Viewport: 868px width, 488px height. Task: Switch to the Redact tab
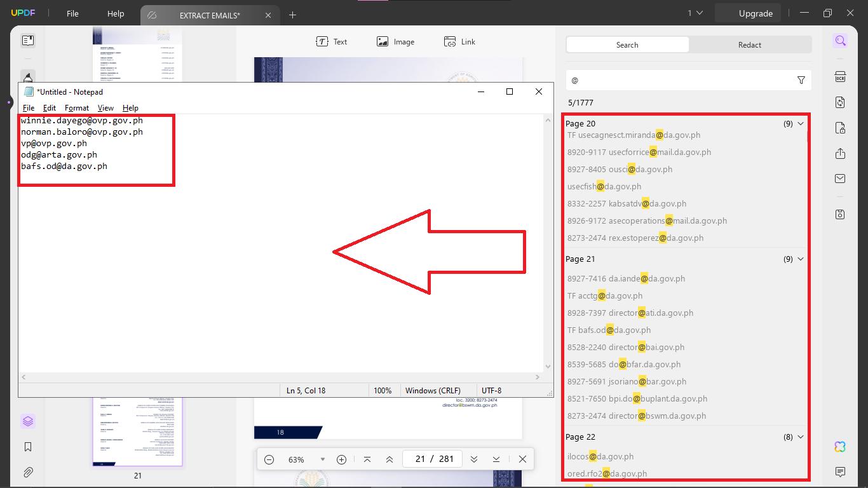(749, 44)
